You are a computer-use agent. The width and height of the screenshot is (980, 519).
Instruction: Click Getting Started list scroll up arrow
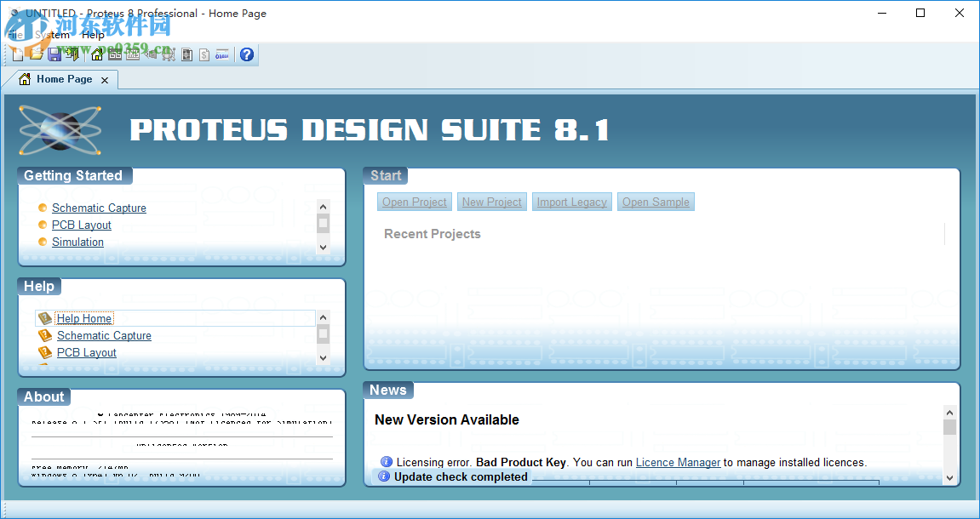pos(324,207)
